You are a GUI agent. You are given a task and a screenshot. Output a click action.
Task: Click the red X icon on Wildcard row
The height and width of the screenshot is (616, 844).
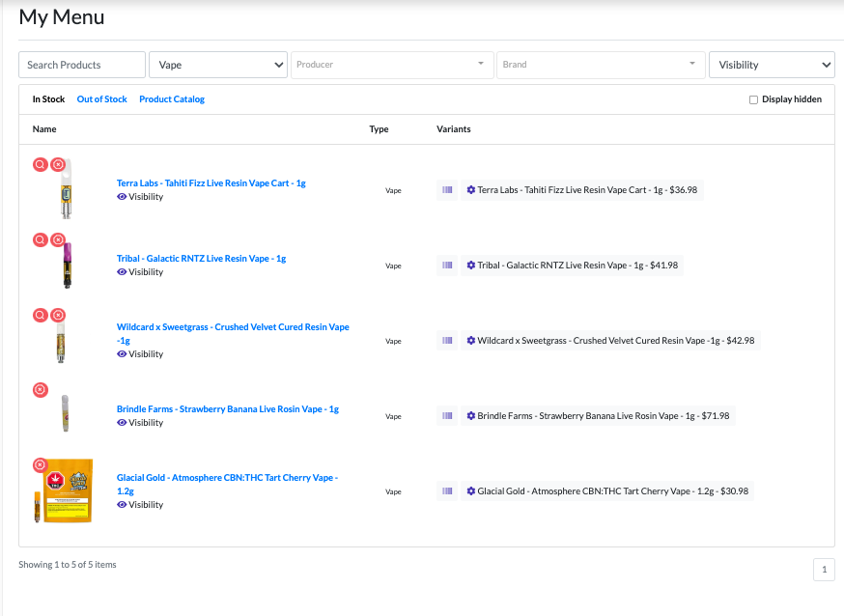point(58,315)
